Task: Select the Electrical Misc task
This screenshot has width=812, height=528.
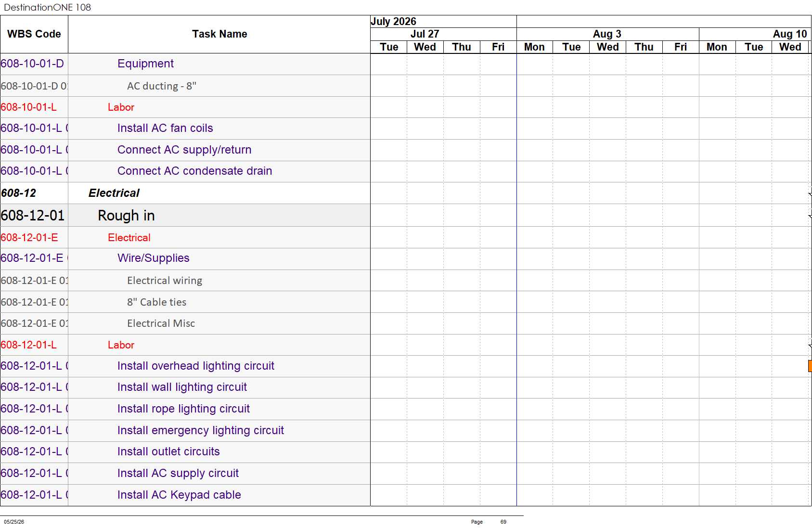Action: (161, 323)
